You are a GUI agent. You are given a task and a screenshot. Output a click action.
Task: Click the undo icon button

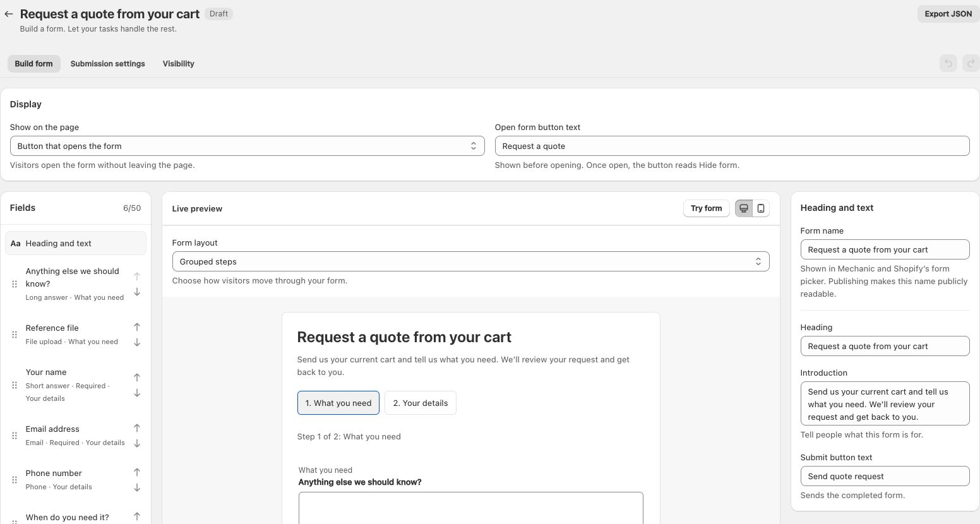(948, 63)
